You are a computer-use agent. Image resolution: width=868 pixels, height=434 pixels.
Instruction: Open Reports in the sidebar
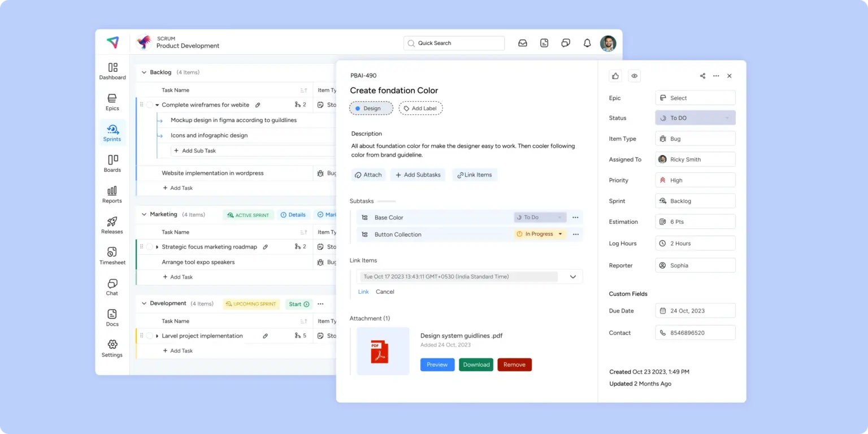112,194
